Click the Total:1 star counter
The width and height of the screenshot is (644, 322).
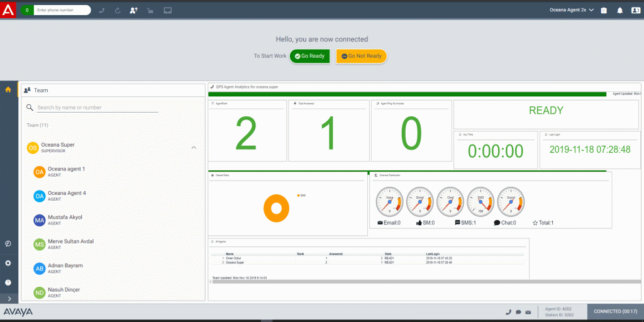pos(543,223)
